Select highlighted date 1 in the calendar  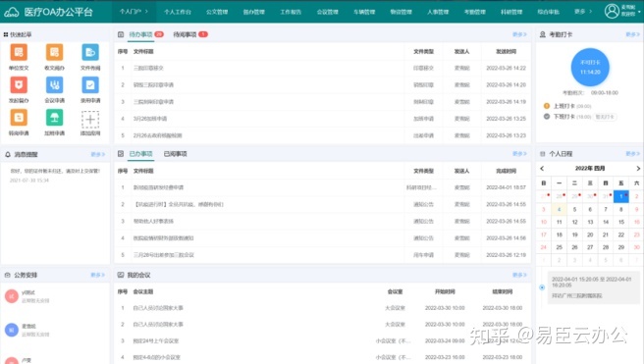click(621, 196)
